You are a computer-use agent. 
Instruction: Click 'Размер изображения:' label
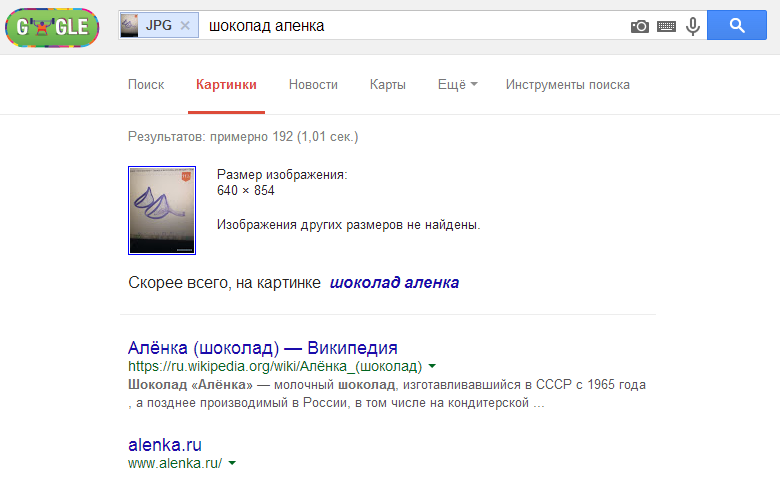click(282, 175)
